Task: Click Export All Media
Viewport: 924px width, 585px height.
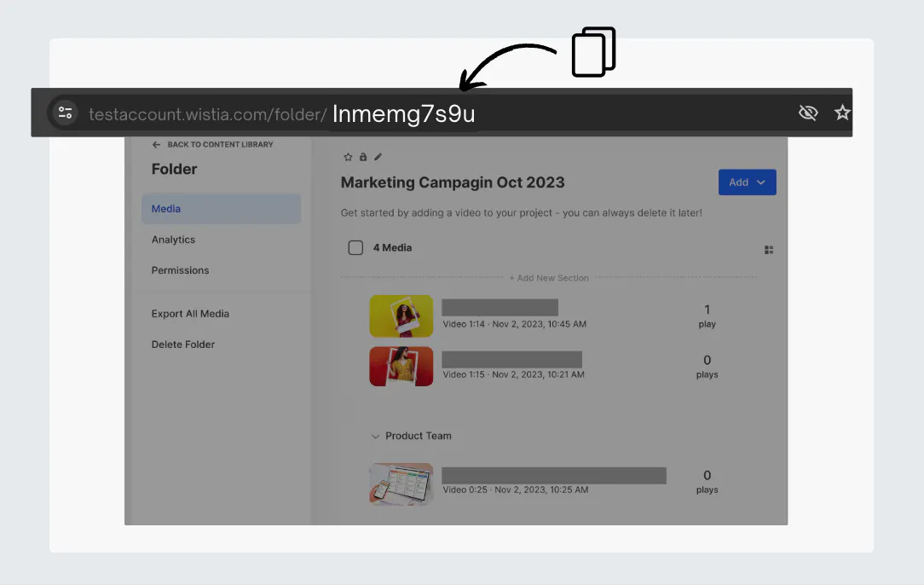Action: pos(190,314)
